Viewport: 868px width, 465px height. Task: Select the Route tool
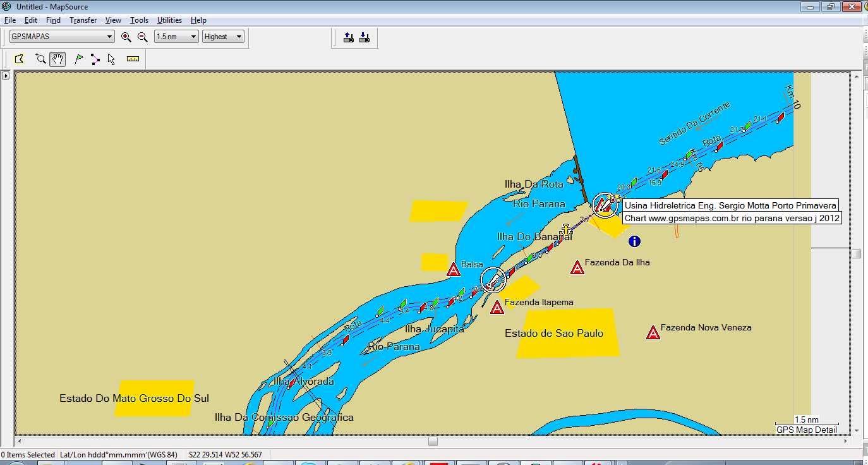click(x=95, y=59)
